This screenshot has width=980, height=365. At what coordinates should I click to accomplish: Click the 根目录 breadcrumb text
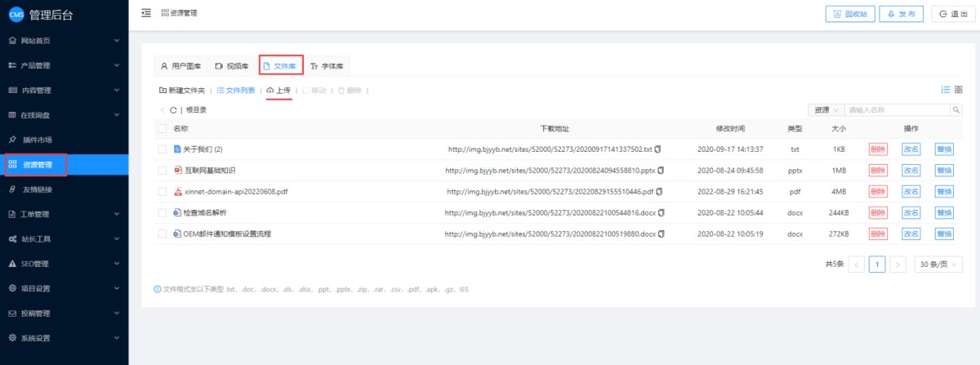pyautogui.click(x=196, y=109)
